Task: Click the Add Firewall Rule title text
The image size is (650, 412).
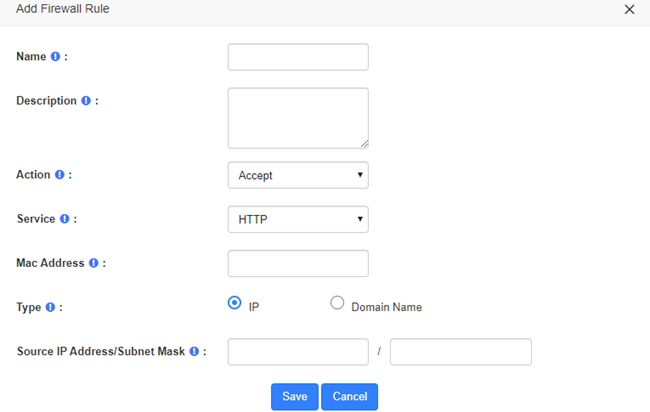Action: [63, 9]
